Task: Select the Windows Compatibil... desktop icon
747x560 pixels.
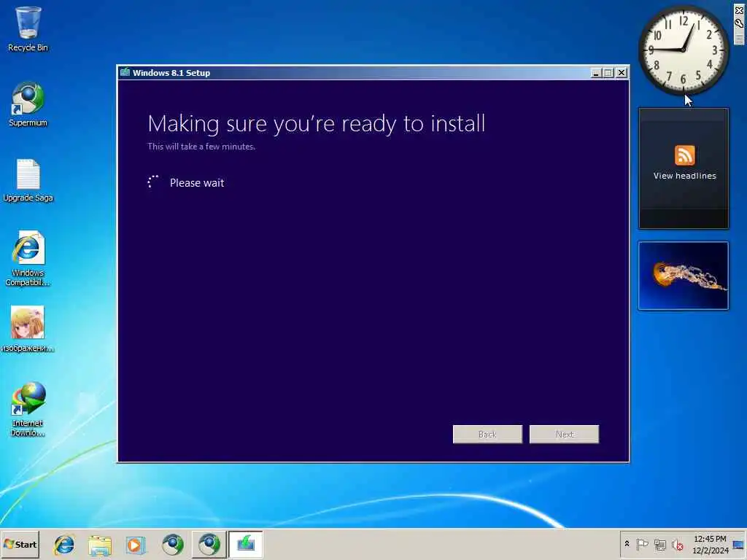Action: (x=28, y=259)
